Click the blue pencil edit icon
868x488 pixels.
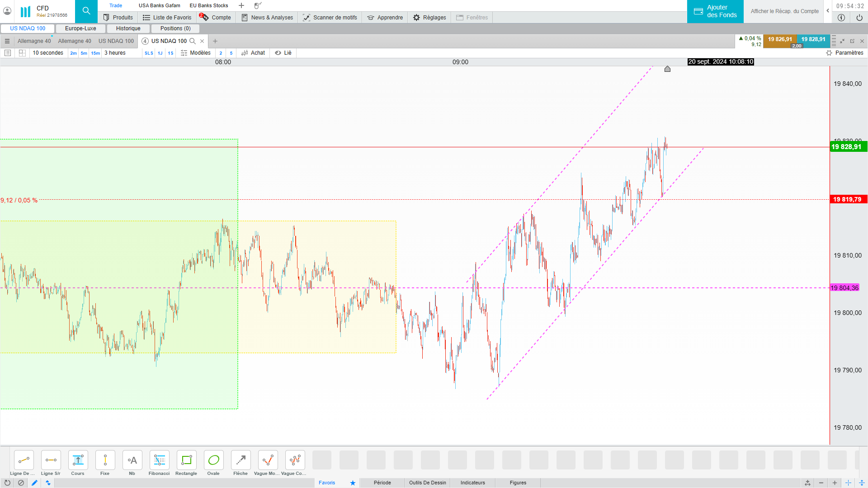[34, 483]
